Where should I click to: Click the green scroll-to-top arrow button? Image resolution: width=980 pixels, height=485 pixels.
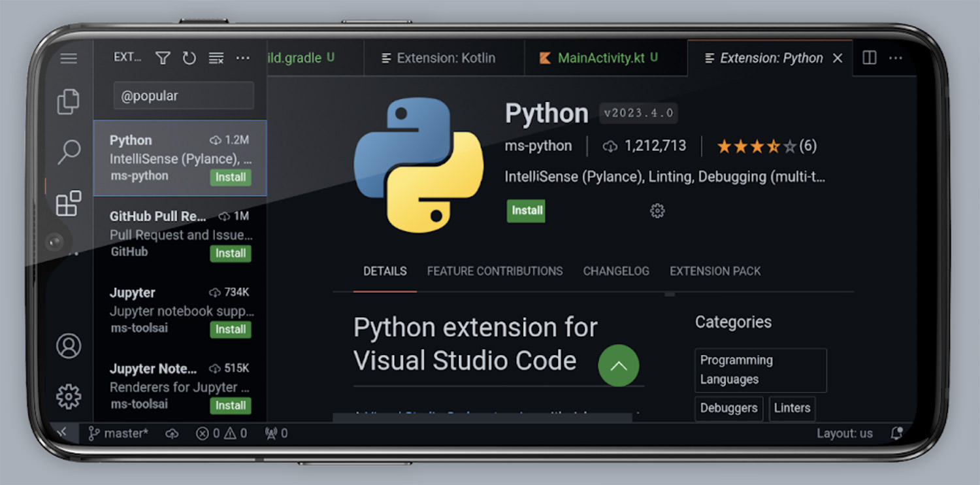618,365
